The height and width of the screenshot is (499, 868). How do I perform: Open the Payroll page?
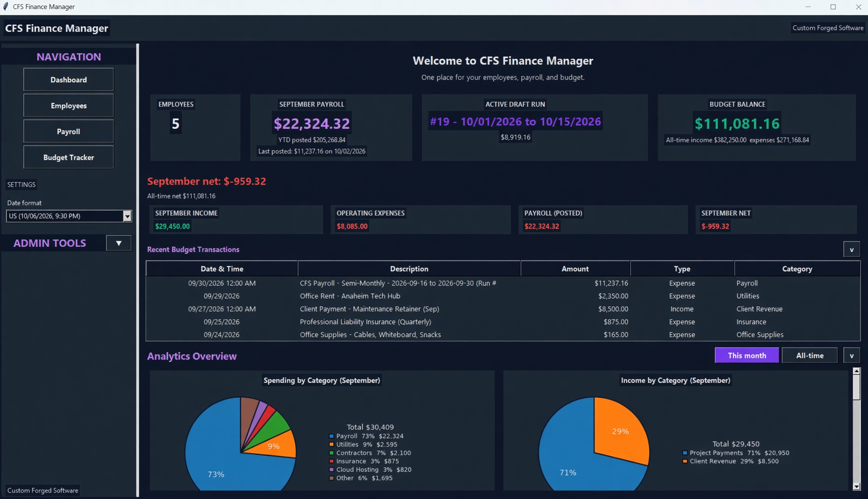68,131
